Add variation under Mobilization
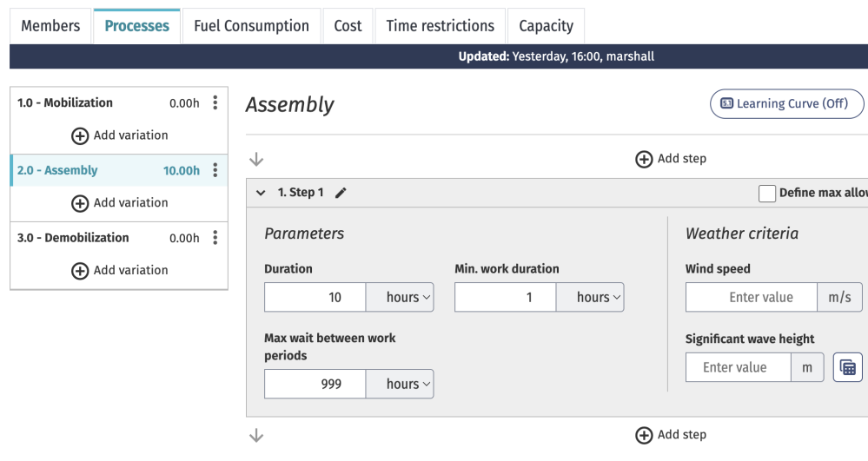 click(120, 135)
